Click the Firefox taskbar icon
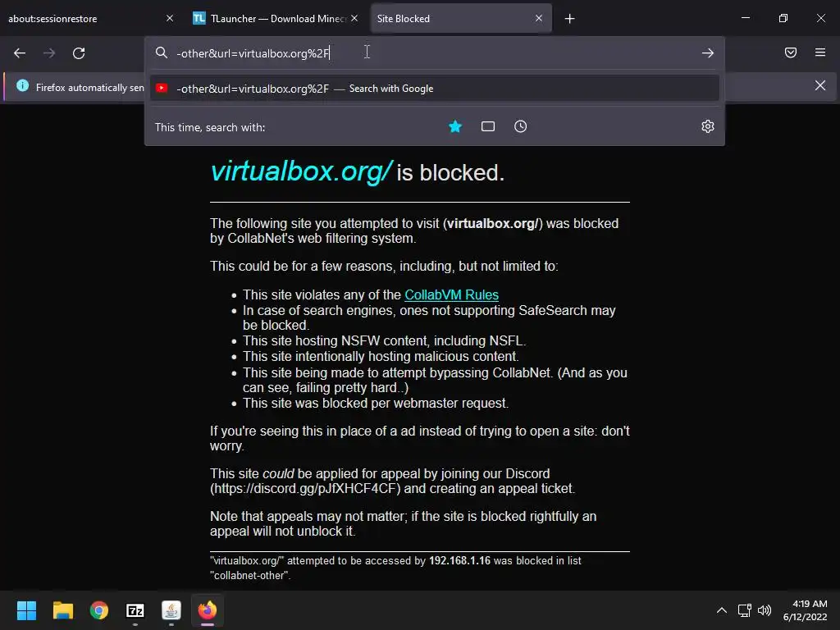840x630 pixels. (x=208, y=610)
